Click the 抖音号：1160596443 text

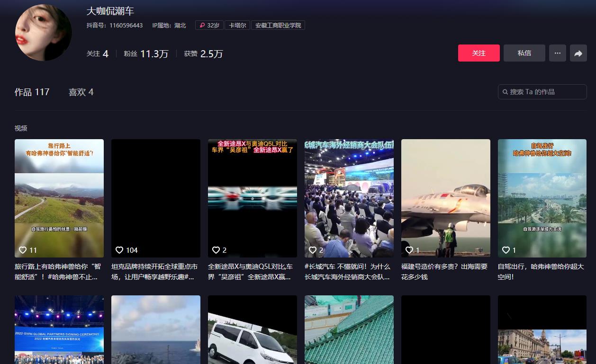115,25
